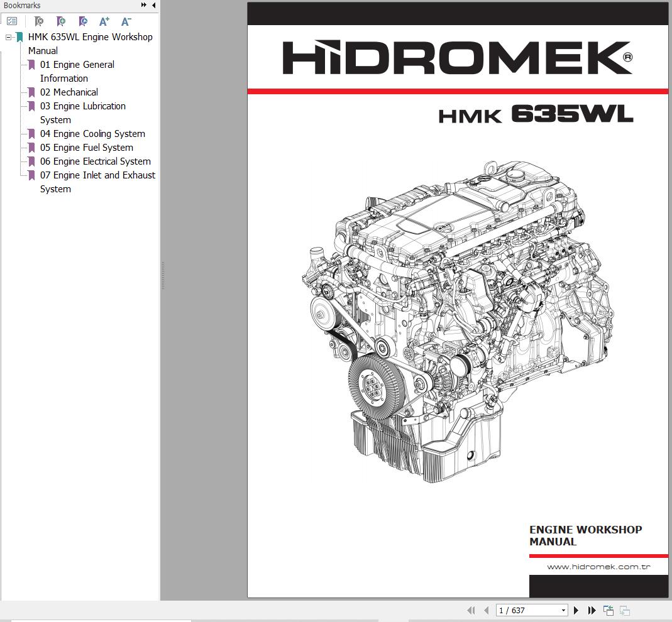The width and height of the screenshot is (672, 622).
Task: Click the previous view navigation icon
Action: [x=608, y=610]
